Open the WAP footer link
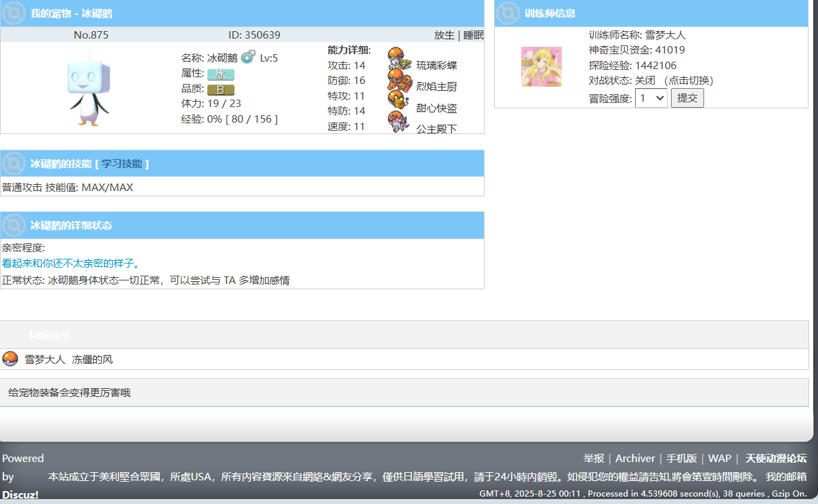This screenshot has width=818, height=504. click(x=720, y=459)
